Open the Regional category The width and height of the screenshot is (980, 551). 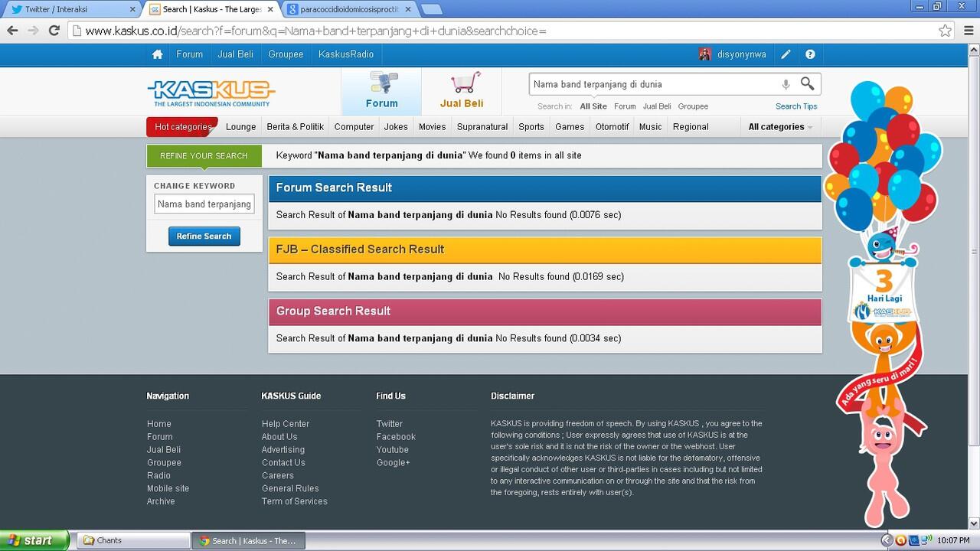[691, 127]
